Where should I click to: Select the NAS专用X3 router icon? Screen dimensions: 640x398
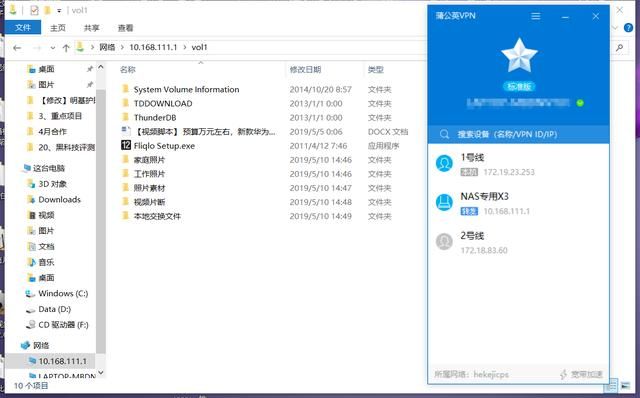click(x=444, y=202)
